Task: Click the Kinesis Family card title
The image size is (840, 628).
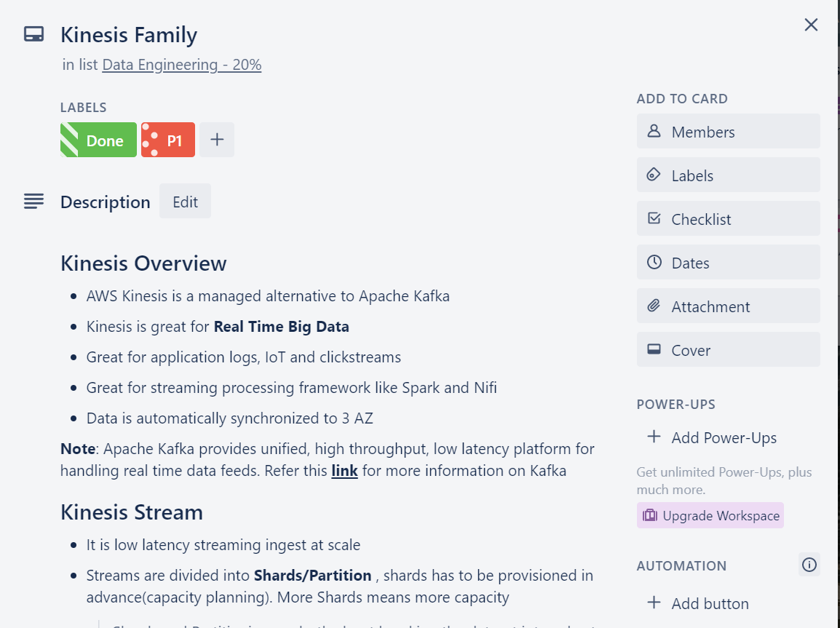Action: coord(129,35)
